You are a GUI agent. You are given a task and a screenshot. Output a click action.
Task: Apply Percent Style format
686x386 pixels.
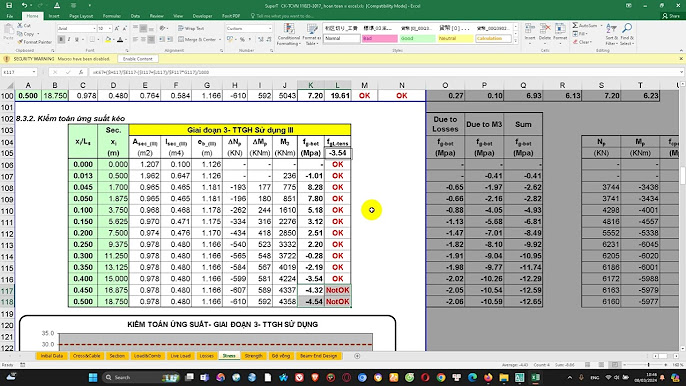click(242, 39)
